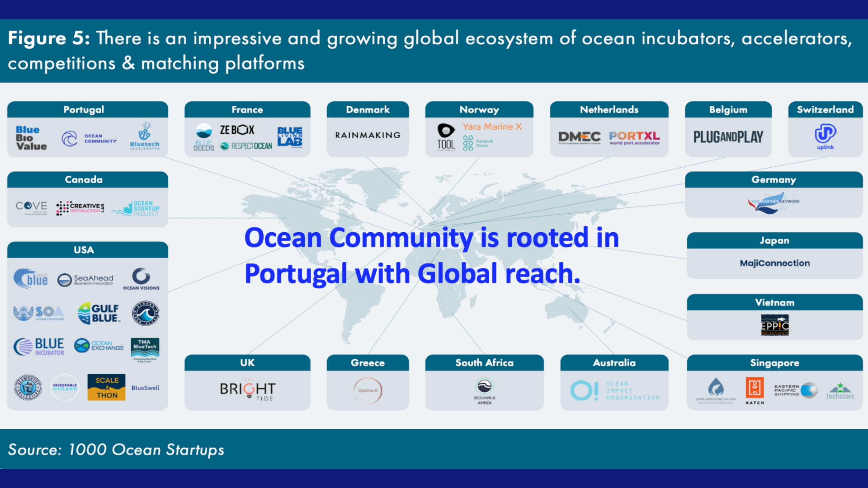Click the Bluetech Accelerator logo
Screen dimensions: 868x488
(x=145, y=136)
